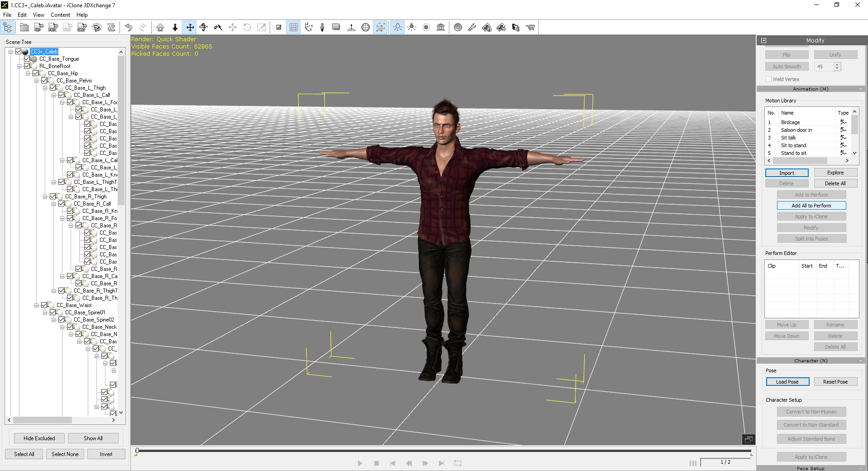Toggle the Scene Tree panel icon
The image size is (868, 471).
coord(8,28)
